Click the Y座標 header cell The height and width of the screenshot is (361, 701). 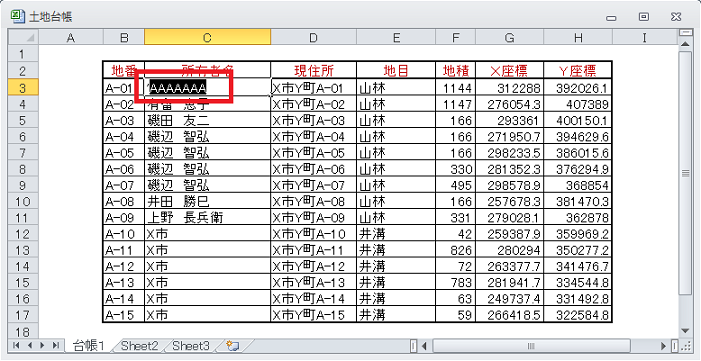tap(578, 70)
